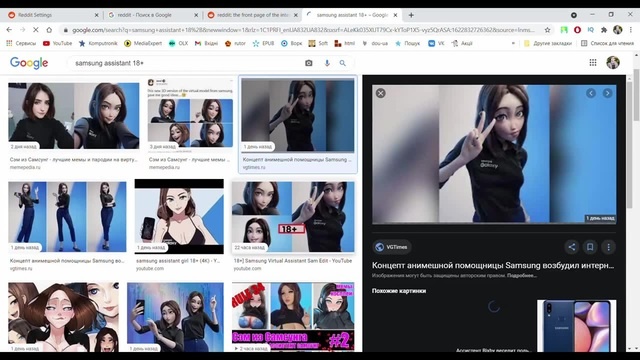
Task: Open samsung assistant girl 18+ (4K) thumbnail
Action: coord(179,216)
